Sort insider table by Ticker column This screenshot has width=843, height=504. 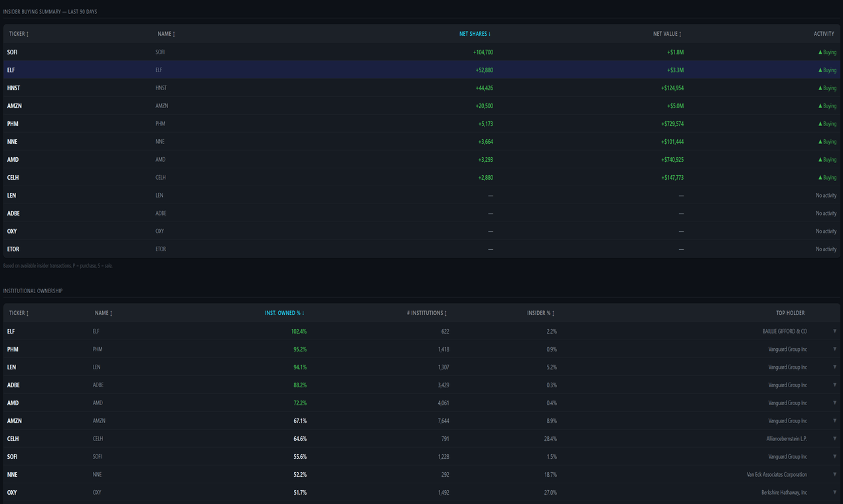point(19,34)
